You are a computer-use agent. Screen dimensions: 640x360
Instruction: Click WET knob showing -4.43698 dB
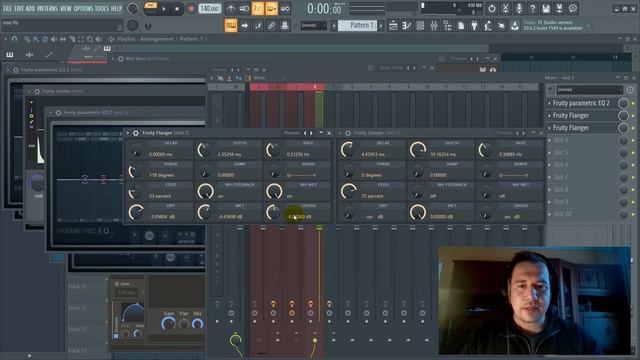pyautogui.click(x=204, y=212)
